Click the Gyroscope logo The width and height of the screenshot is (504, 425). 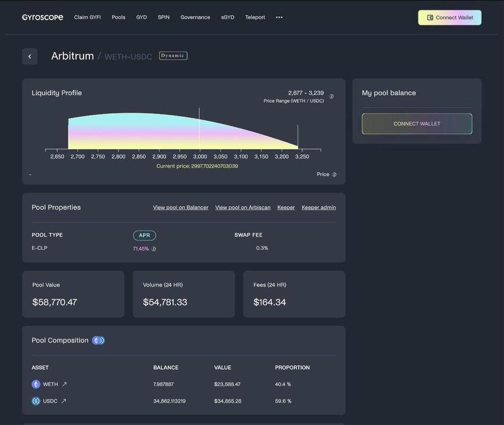[43, 18]
